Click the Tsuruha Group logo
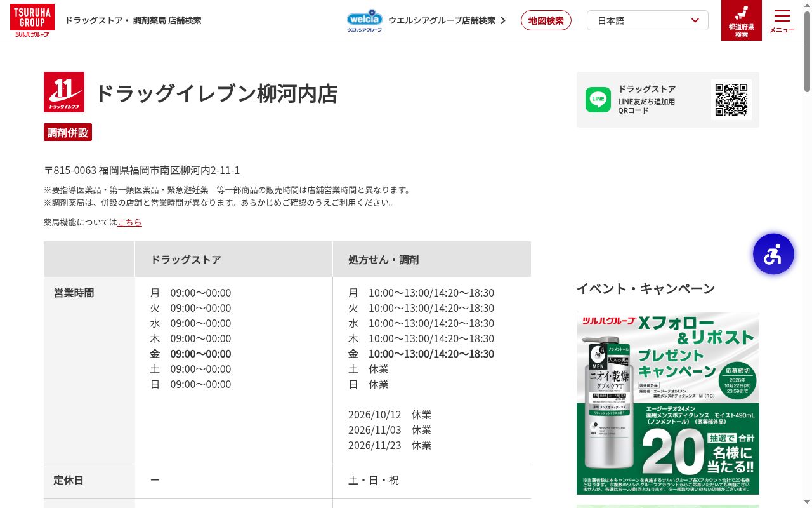The width and height of the screenshot is (812, 508). coord(32,20)
